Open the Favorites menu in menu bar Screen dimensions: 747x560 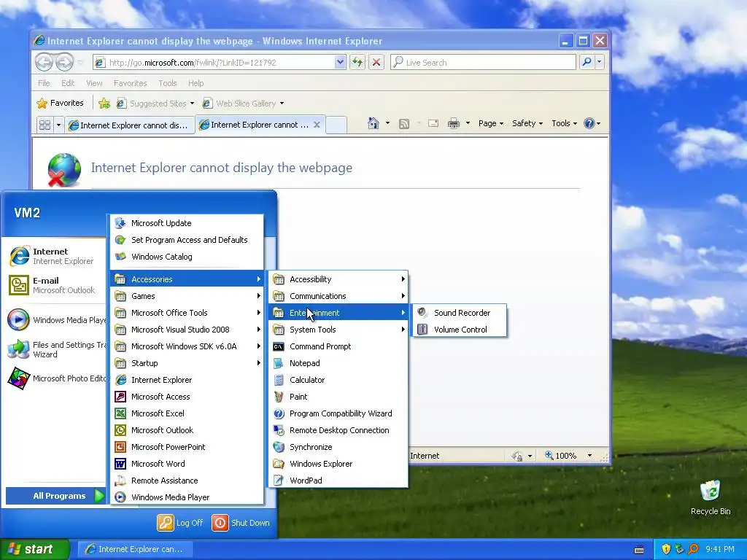pos(130,83)
